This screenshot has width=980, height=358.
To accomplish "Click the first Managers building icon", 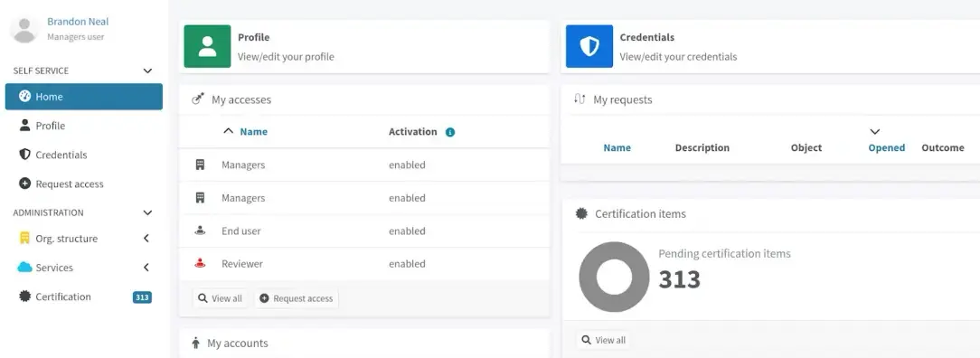I will click(200, 165).
